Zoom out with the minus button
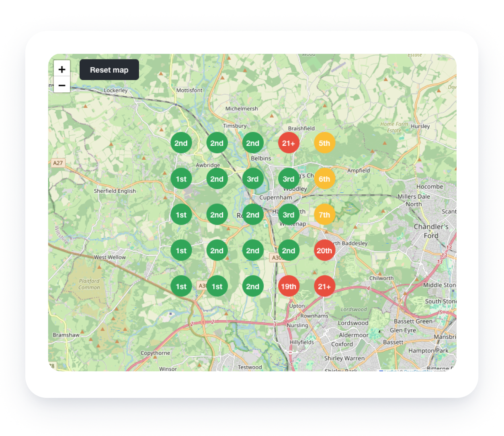 click(x=62, y=85)
